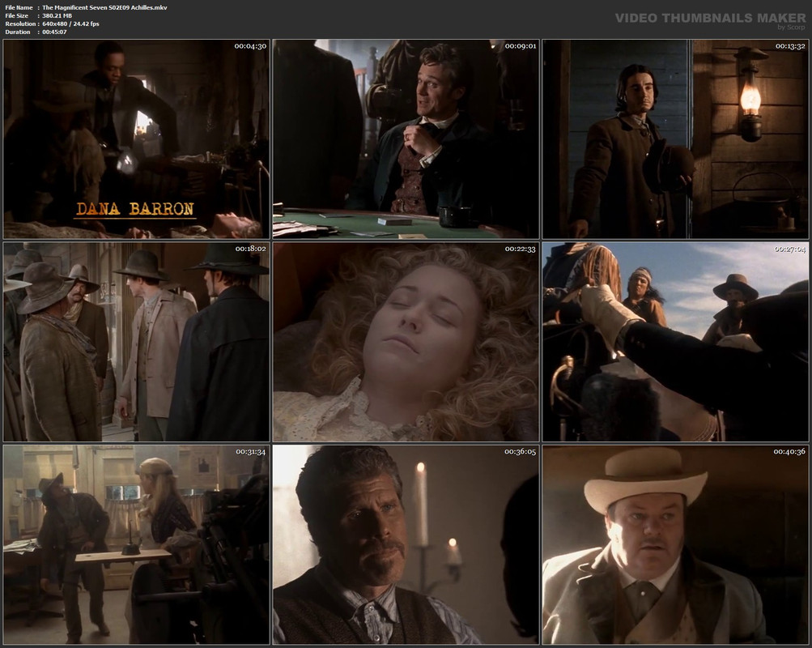Click the 'File Name' label
Screen dimensions: 812x648
tap(19, 7)
